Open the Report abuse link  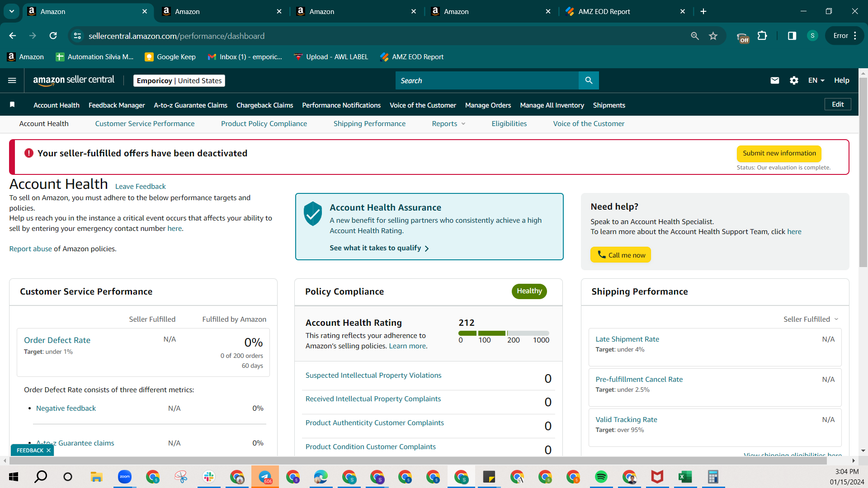30,249
